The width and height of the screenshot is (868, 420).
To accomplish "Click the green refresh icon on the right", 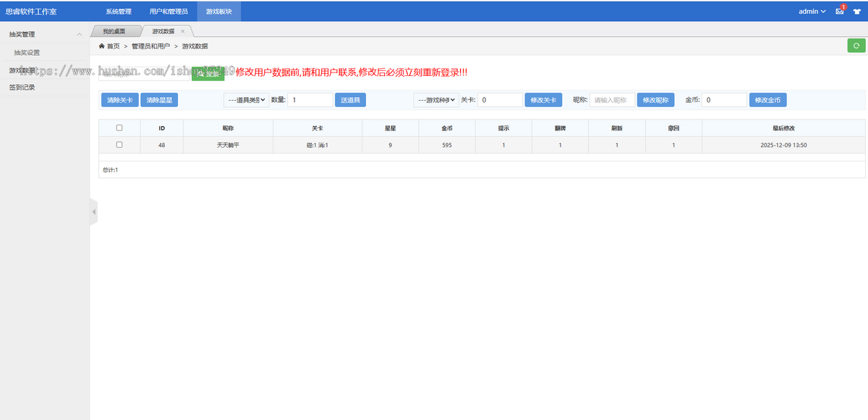I will click(855, 45).
